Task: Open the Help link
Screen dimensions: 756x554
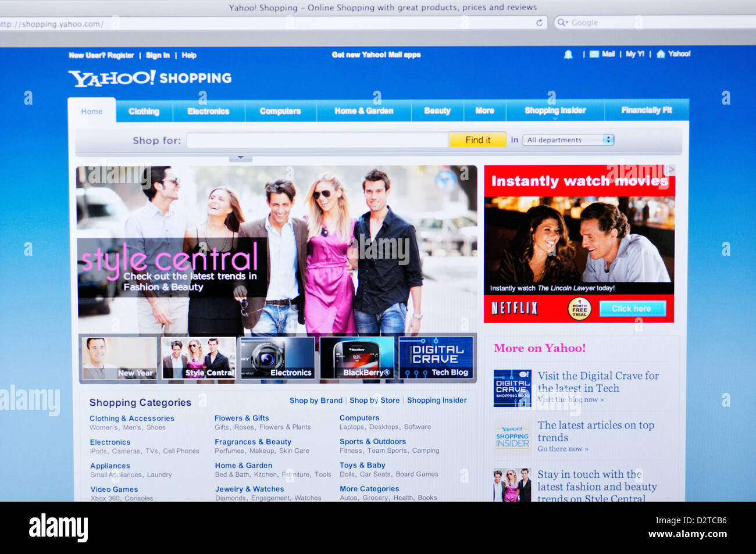Action: point(189,55)
